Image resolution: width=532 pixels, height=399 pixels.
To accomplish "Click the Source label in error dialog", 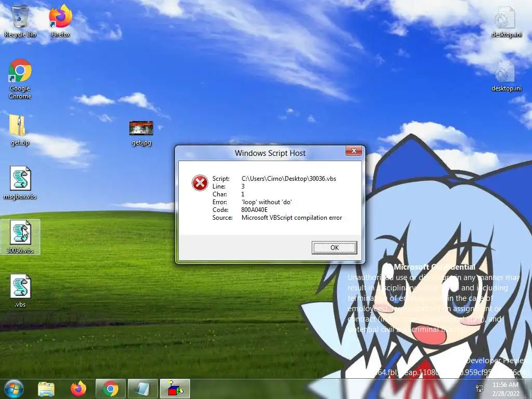I will tap(222, 218).
